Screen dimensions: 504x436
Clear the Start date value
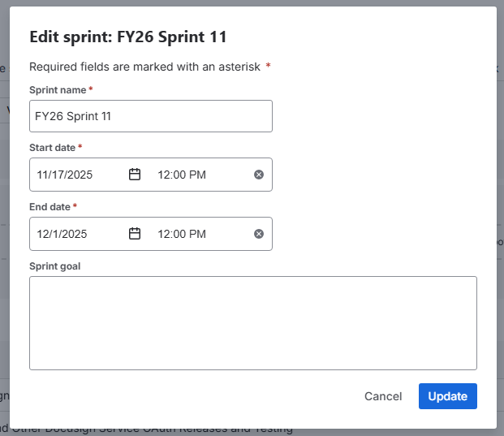(x=259, y=175)
